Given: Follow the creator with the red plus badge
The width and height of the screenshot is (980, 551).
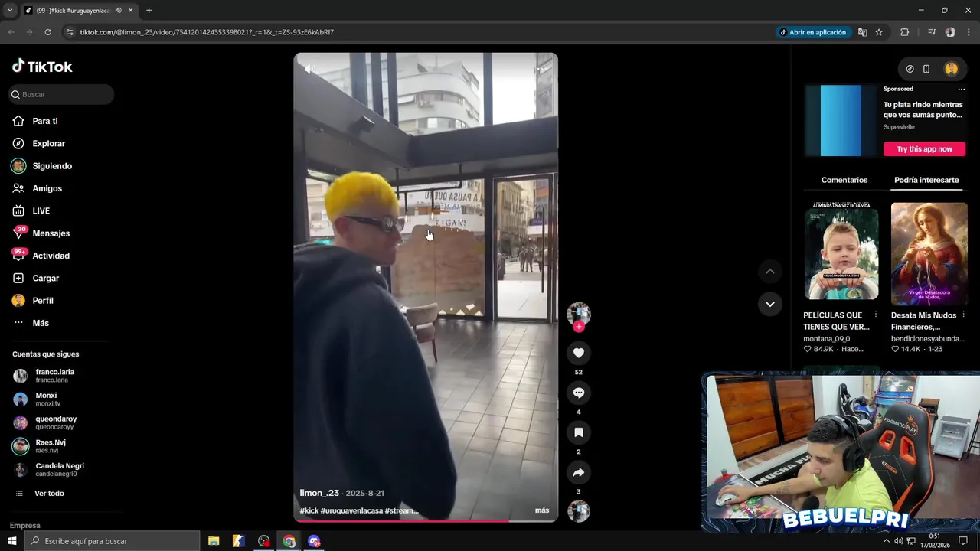Looking at the screenshot, I should pyautogui.click(x=579, y=327).
